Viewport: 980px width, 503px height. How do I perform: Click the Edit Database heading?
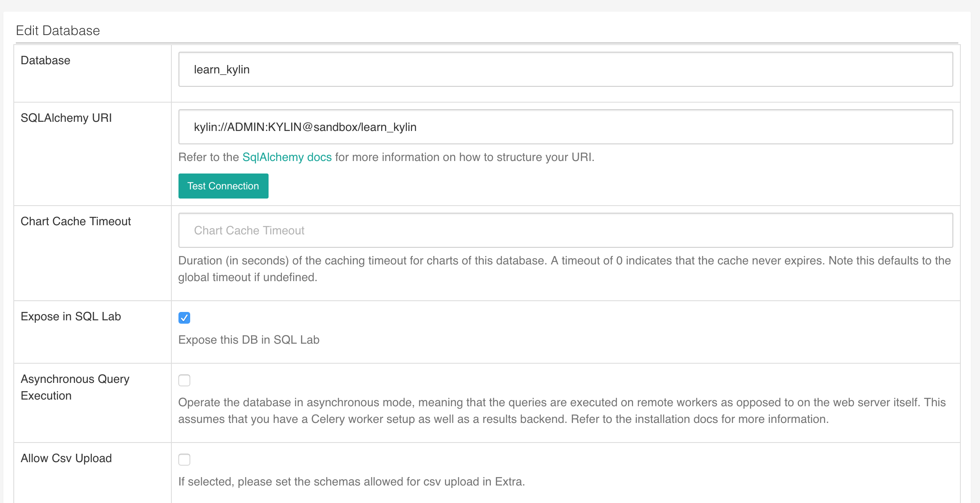point(58,30)
